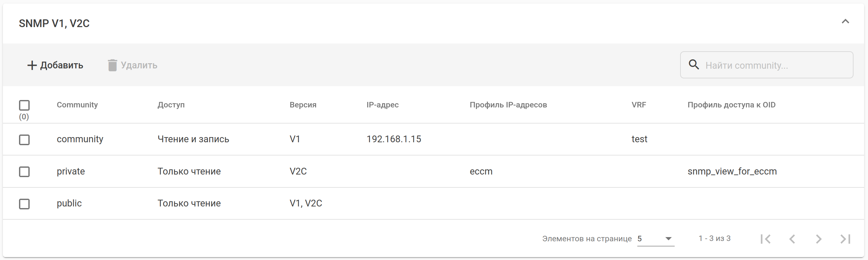Sort by the Доступ column header
Viewport: 868px width, 260px height.
[x=171, y=105]
